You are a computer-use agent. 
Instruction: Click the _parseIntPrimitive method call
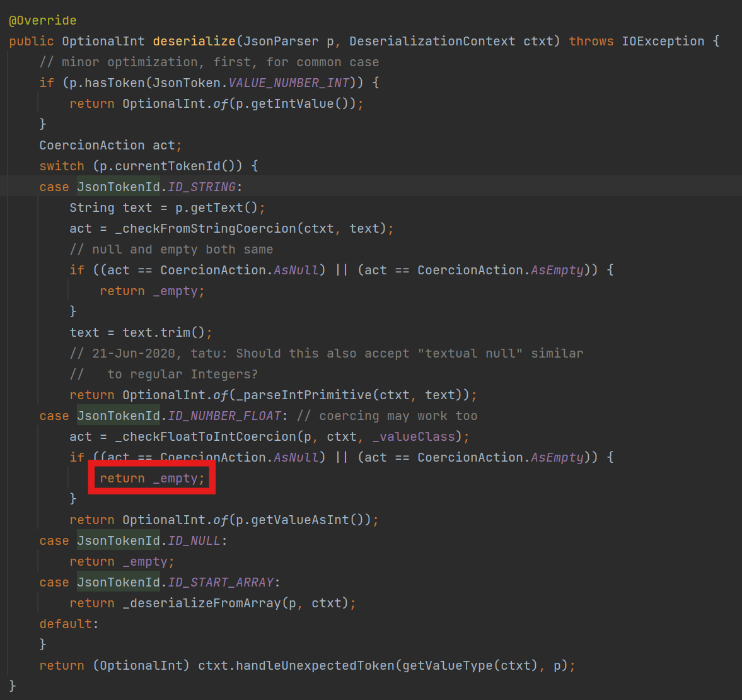pos(304,395)
